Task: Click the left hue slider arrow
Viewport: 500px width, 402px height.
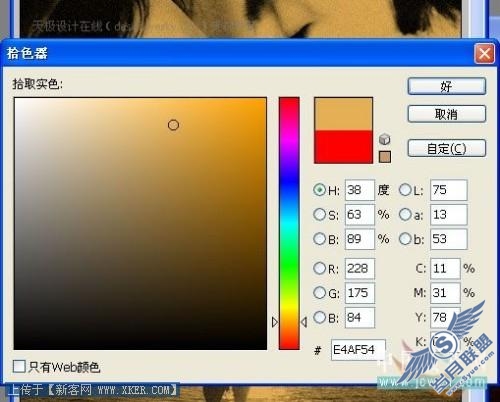Action: coord(275,322)
